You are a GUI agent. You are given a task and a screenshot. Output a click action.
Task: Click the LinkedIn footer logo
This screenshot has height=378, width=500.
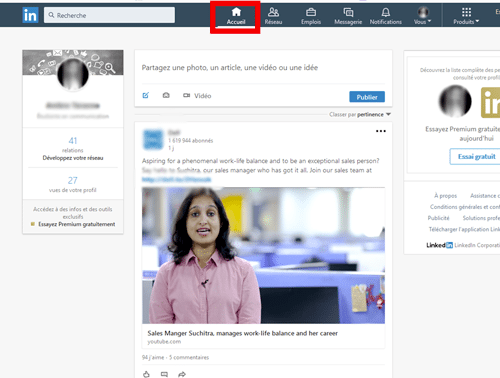(439, 245)
